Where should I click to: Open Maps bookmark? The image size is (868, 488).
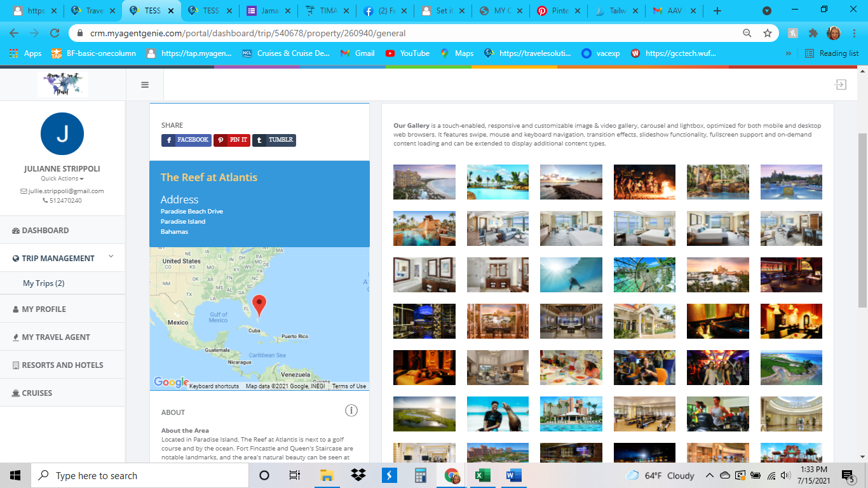coord(457,53)
